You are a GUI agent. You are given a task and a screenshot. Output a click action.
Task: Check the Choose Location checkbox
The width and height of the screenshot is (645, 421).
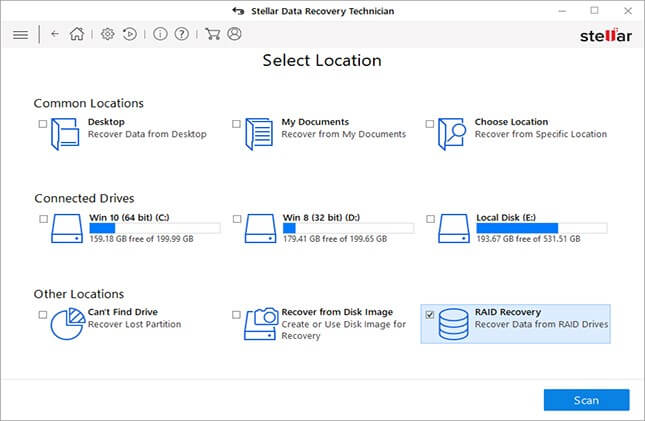coord(430,123)
